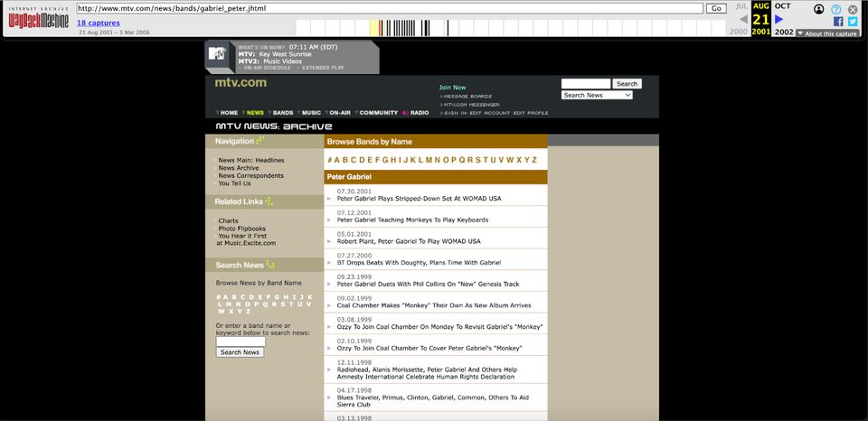The height and width of the screenshot is (421, 868).
Task: Open the MTV.com Messenger link
Action: pos(472,105)
